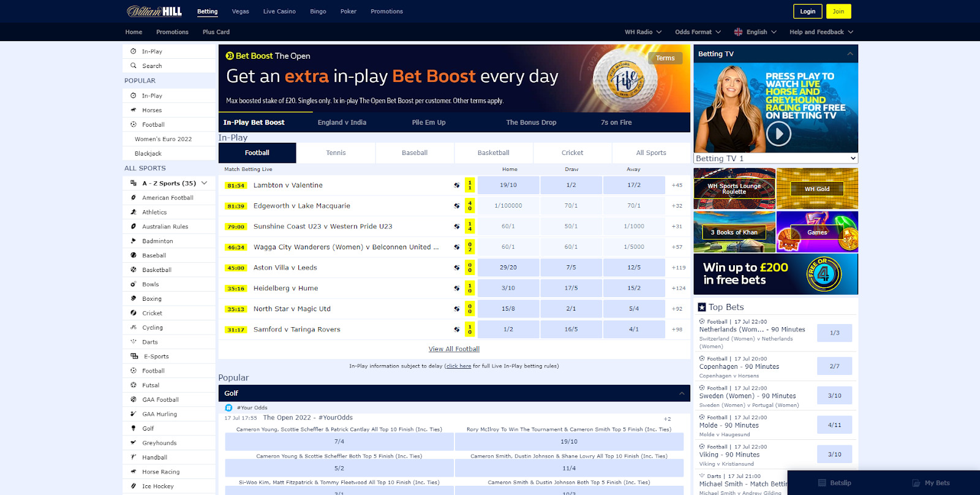The image size is (980, 495).
Task: Collapse the Golf section
Action: (682, 393)
